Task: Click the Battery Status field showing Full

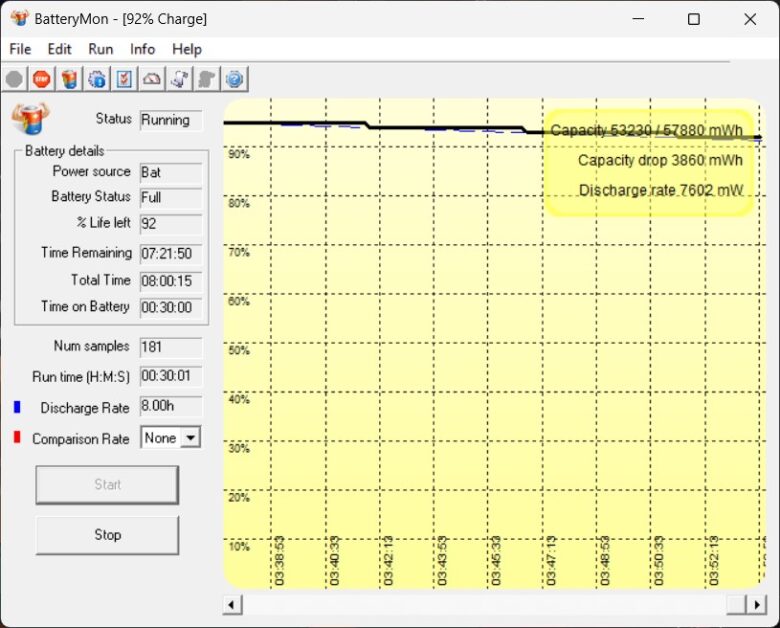Action: (171, 198)
